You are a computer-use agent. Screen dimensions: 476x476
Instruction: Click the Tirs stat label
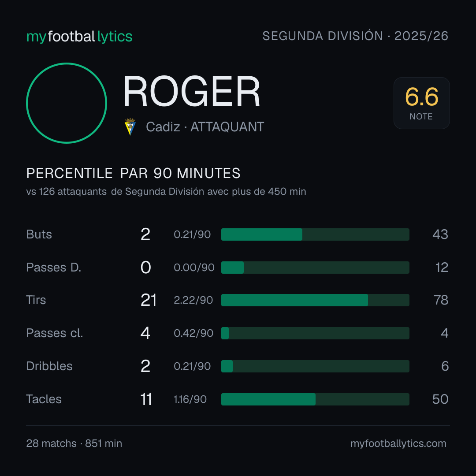tap(36, 300)
